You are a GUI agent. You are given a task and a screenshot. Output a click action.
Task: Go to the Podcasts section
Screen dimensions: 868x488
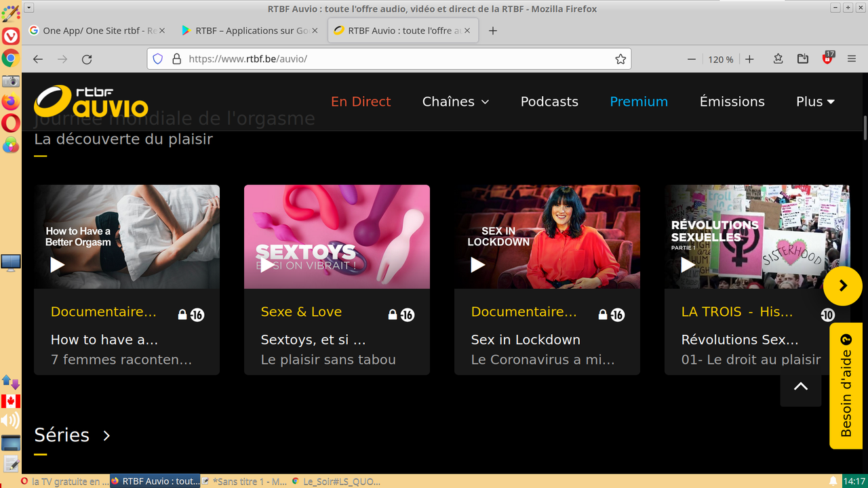[x=549, y=102]
